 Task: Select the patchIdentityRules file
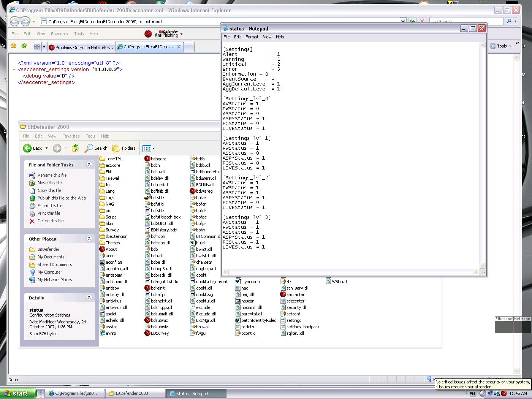coord(255,320)
